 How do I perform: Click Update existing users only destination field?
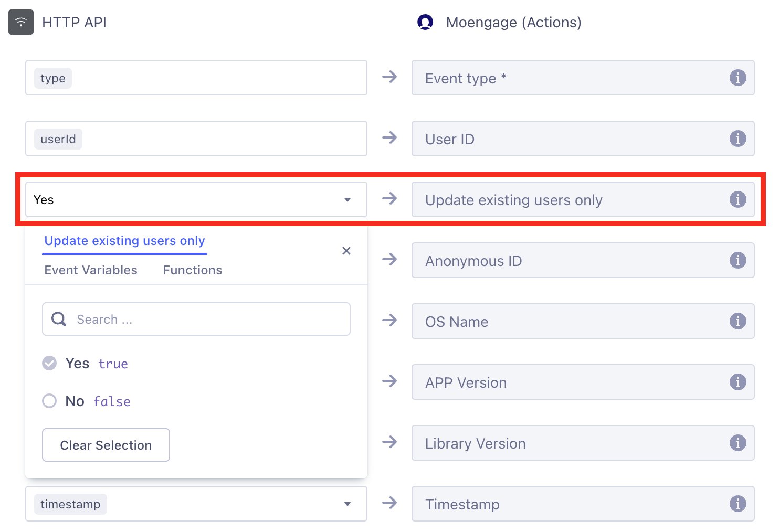click(583, 199)
